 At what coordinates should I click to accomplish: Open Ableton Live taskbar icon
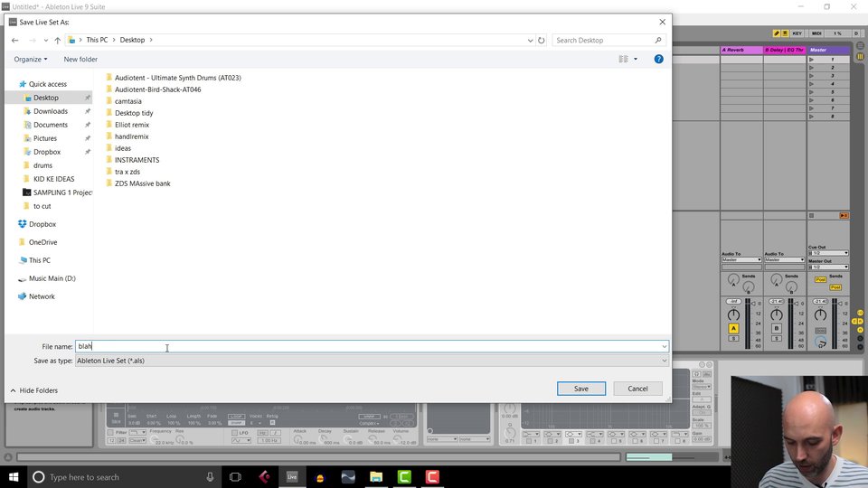point(292,477)
